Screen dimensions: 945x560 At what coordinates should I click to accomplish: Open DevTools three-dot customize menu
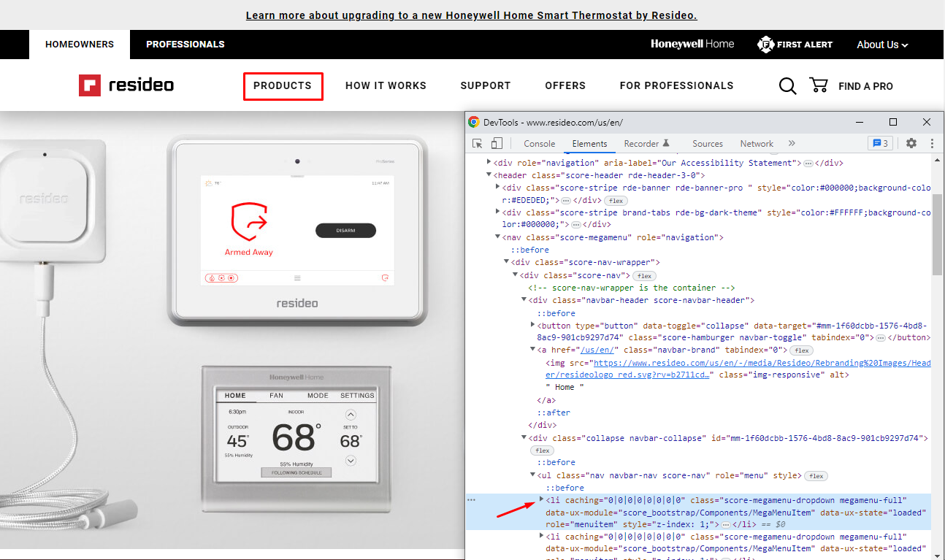tap(932, 144)
